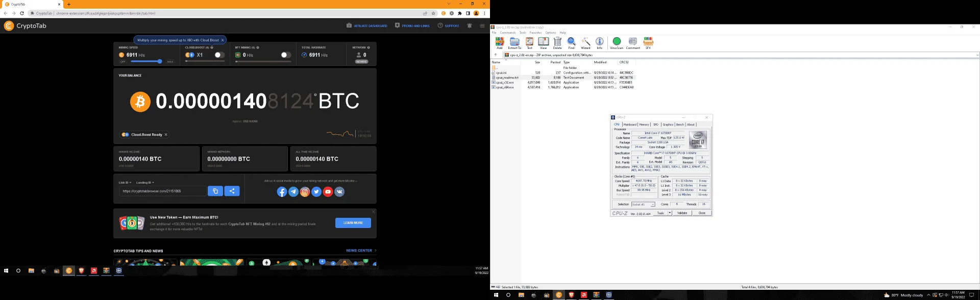Click the NFT Mining progress bar

point(263,61)
